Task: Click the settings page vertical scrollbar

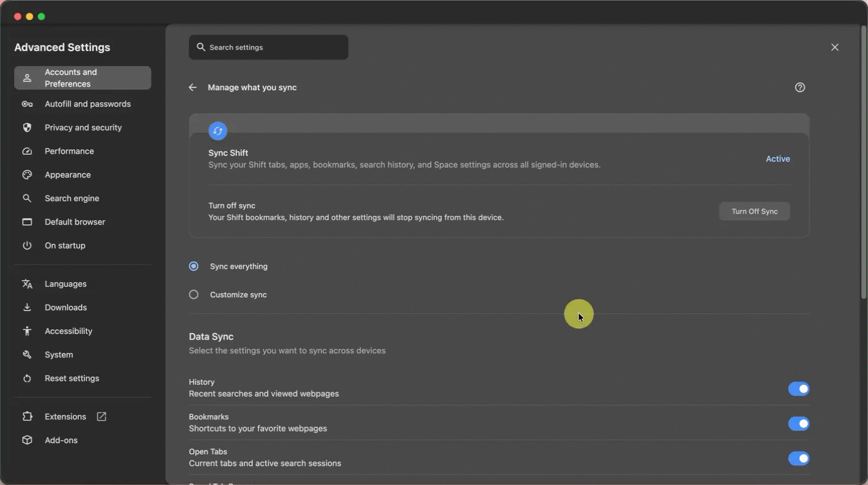Action: [x=863, y=162]
